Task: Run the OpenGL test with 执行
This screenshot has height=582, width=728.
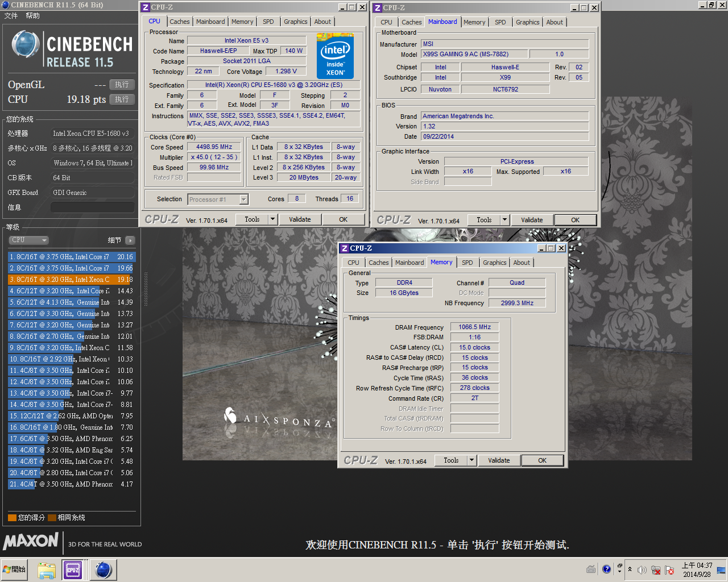Action: [122, 85]
